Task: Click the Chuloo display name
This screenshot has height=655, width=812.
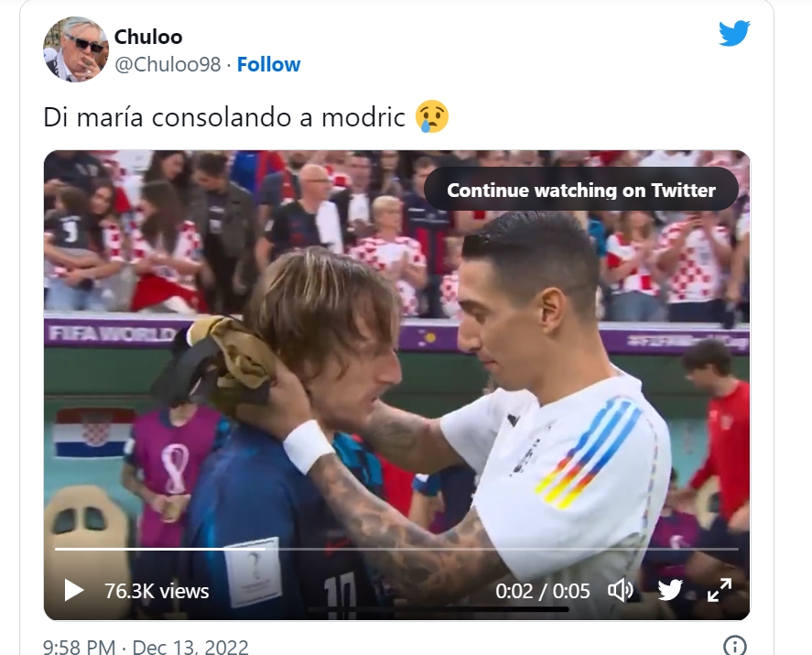Action: [148, 37]
